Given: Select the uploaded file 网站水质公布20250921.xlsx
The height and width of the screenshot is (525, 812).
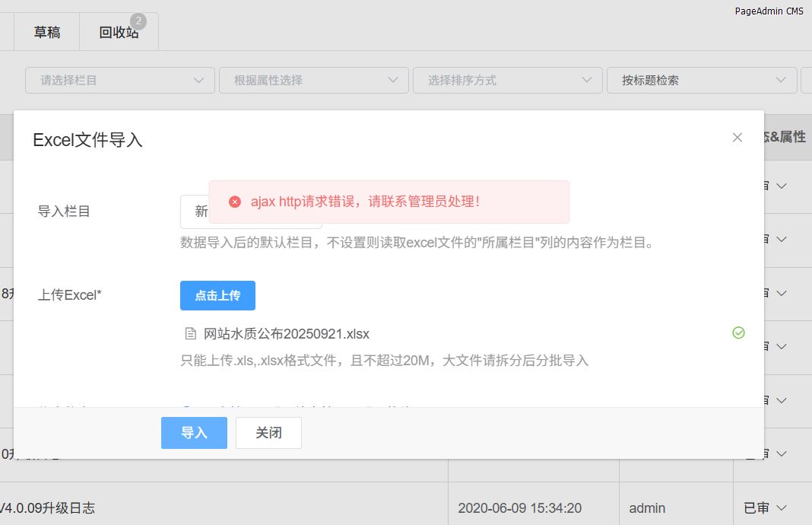Looking at the screenshot, I should [287, 334].
